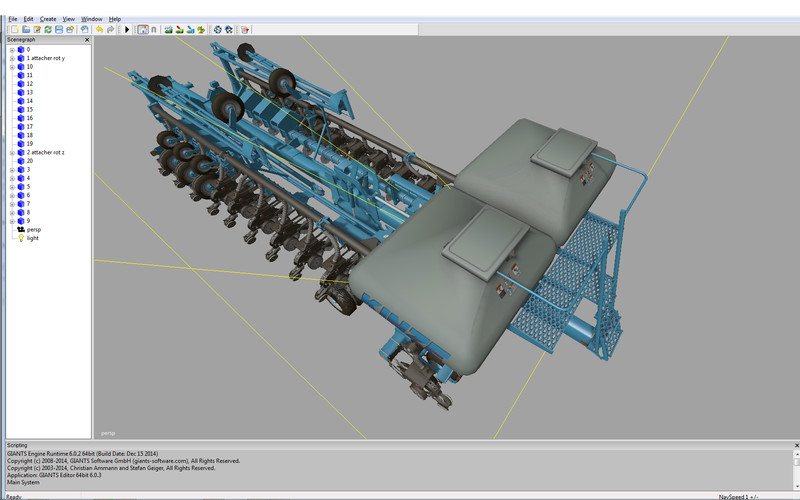Viewport: 800px width, 500px height.
Task: Click the Play black triangle icon
Action: coord(127,30)
